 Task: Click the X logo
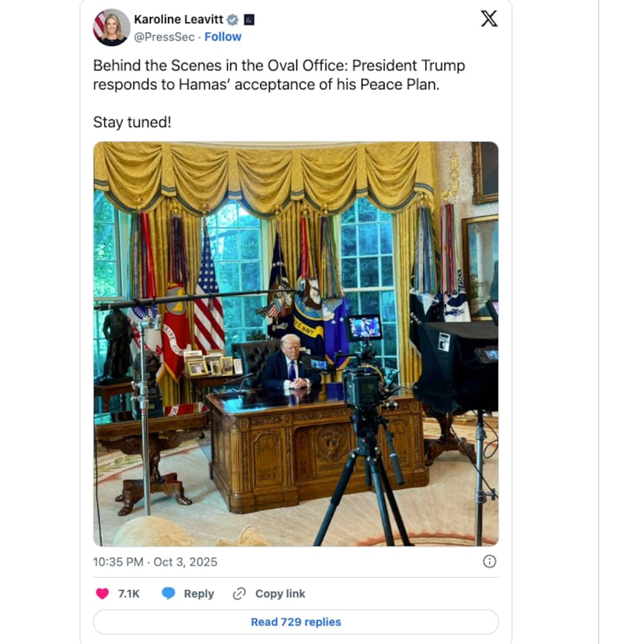(489, 19)
